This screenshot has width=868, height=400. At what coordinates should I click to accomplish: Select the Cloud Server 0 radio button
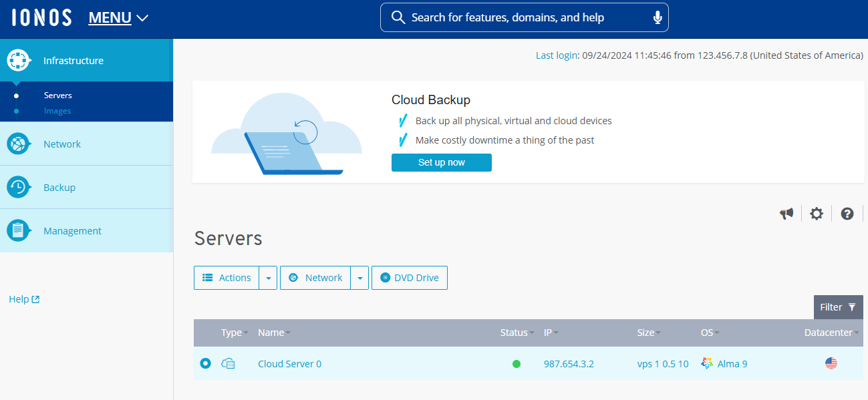tap(206, 363)
